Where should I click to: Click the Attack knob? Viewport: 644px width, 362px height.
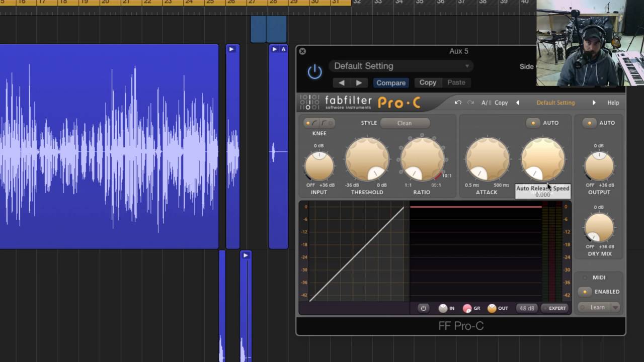pos(487,160)
